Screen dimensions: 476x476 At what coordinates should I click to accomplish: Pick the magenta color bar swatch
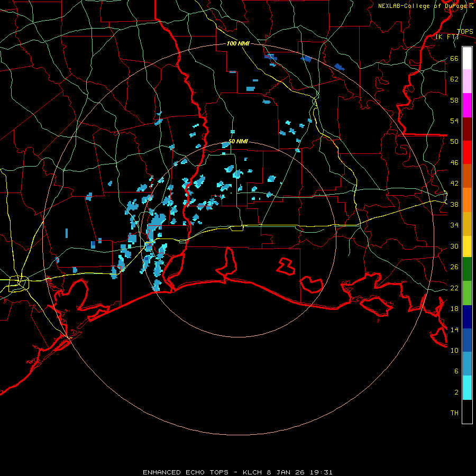click(x=467, y=105)
